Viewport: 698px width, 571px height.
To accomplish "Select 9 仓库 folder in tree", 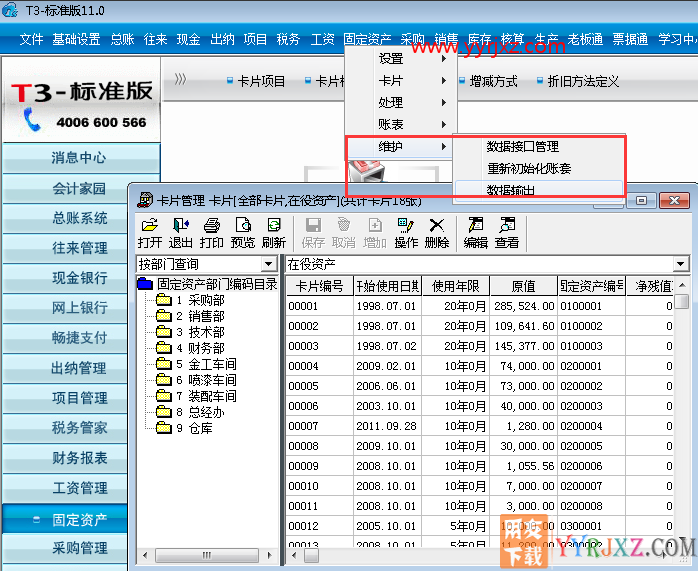I will pos(185,428).
